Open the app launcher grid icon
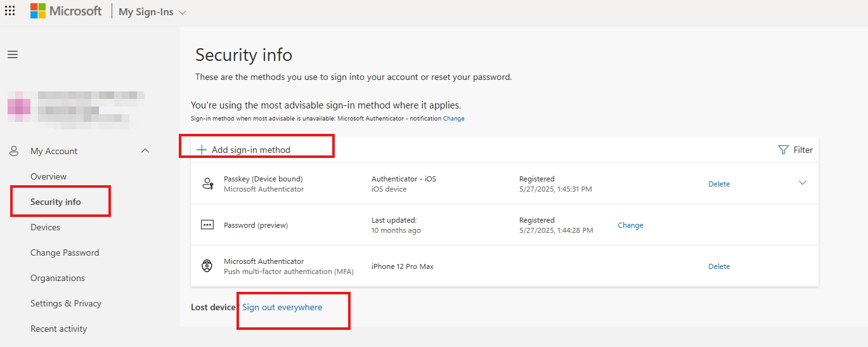Viewport: 868px width, 347px height. [x=10, y=11]
